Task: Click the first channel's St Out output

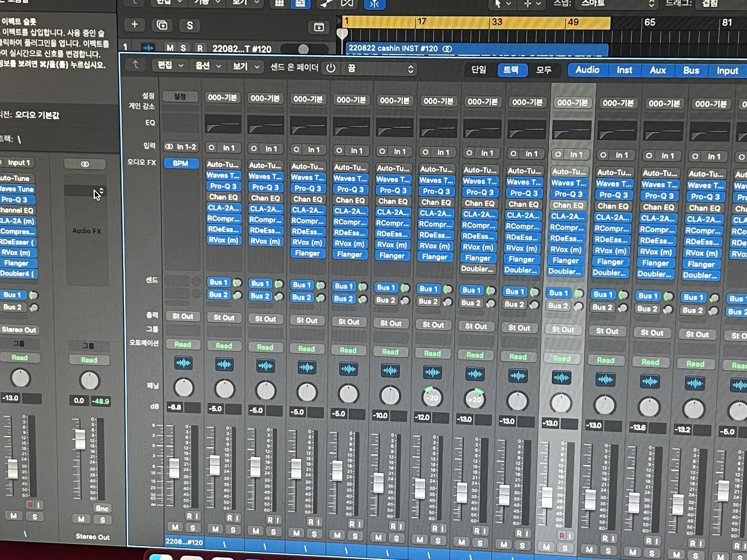Action: click(183, 316)
